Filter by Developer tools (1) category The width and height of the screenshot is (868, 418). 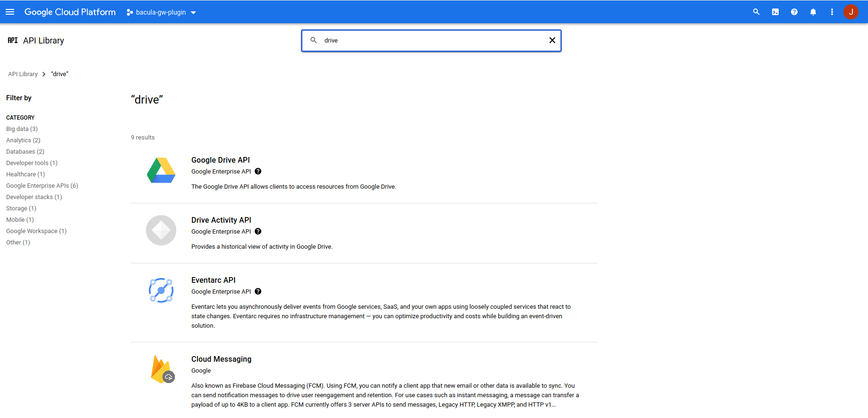coord(32,163)
